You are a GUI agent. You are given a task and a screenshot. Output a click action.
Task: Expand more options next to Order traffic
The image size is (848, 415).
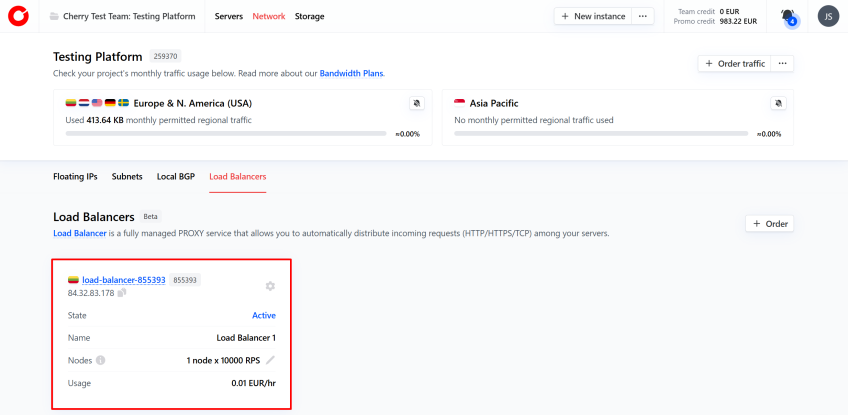coord(783,63)
